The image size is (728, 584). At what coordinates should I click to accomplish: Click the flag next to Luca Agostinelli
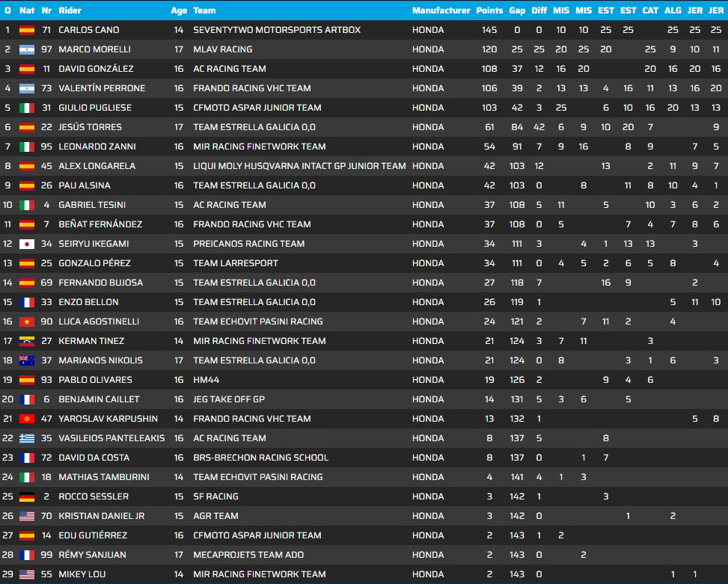[27, 322]
